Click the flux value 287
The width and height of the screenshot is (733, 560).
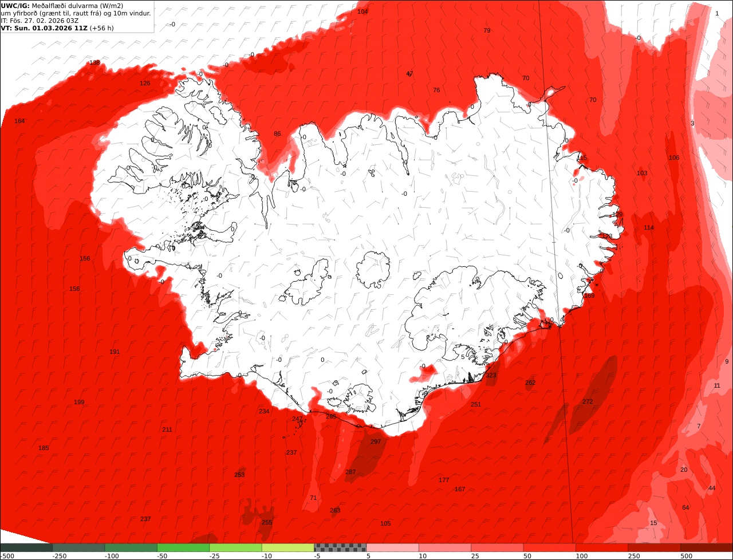coord(350,472)
